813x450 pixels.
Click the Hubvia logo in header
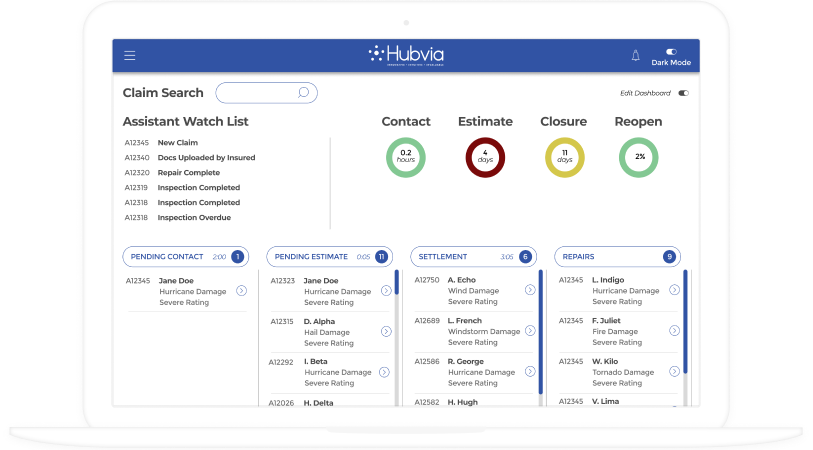pyautogui.click(x=406, y=55)
